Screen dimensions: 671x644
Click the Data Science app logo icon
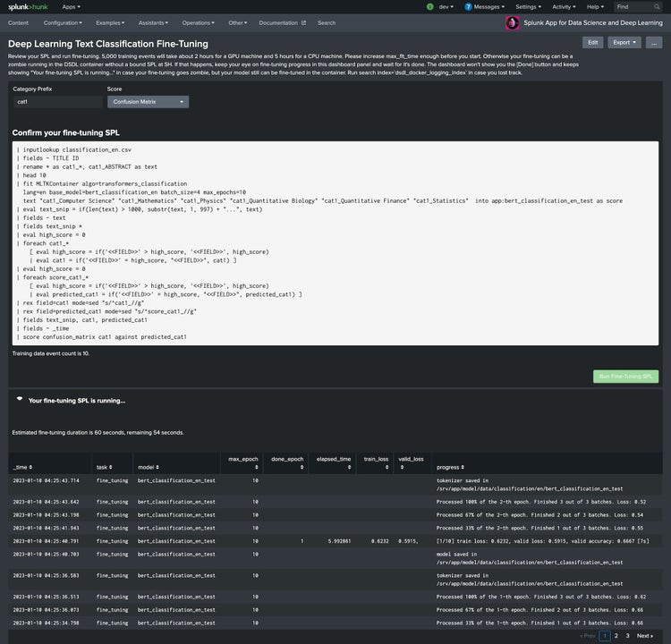click(x=513, y=23)
